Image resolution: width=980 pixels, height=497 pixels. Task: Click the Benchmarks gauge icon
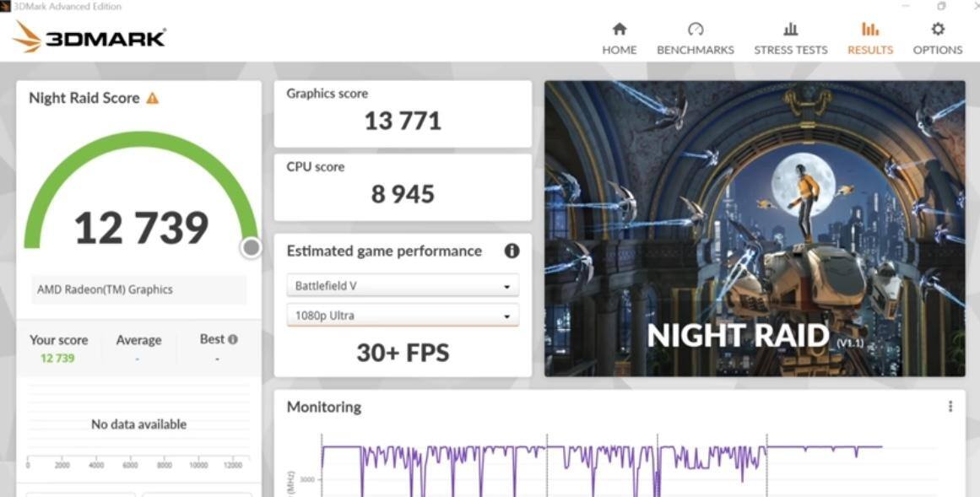point(696,30)
